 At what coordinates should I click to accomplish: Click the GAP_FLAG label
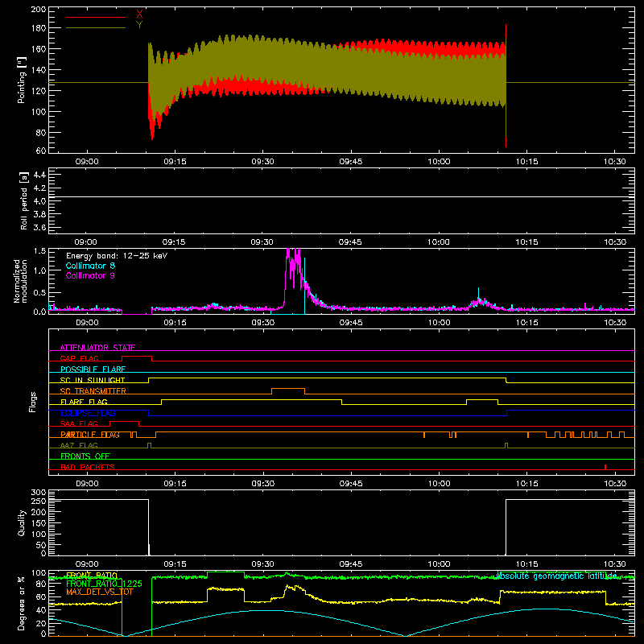click(79, 358)
